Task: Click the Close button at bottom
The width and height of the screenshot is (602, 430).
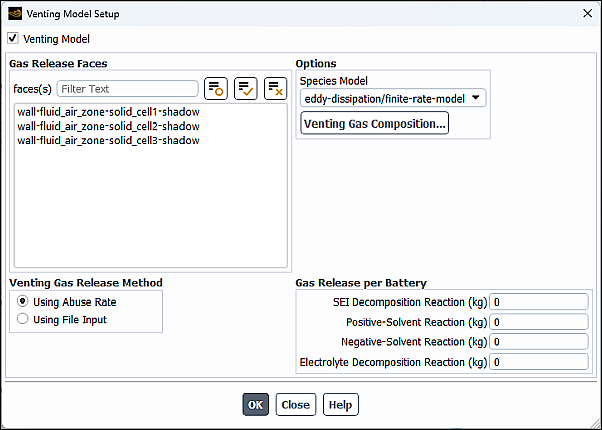Action: (296, 405)
